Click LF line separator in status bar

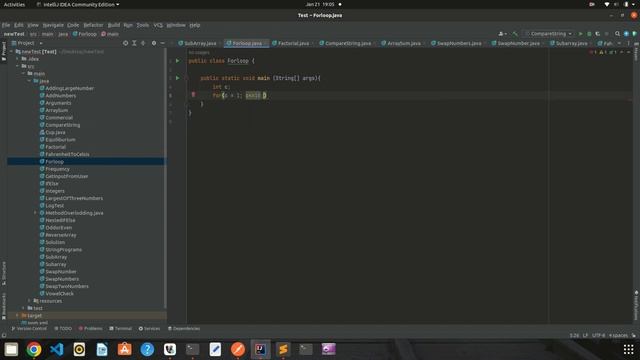[x=585, y=336]
